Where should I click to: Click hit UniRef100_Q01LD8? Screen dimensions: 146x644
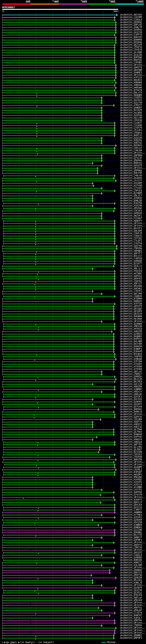(x=131, y=55)
